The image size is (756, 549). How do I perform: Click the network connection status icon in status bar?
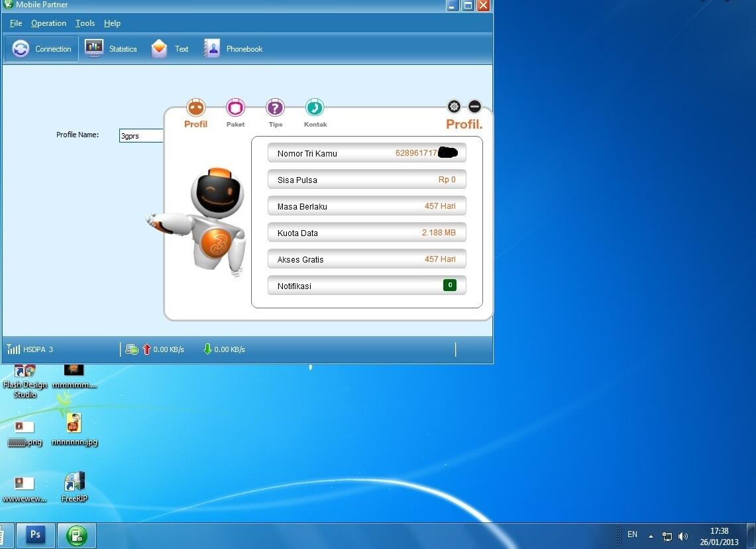[132, 349]
